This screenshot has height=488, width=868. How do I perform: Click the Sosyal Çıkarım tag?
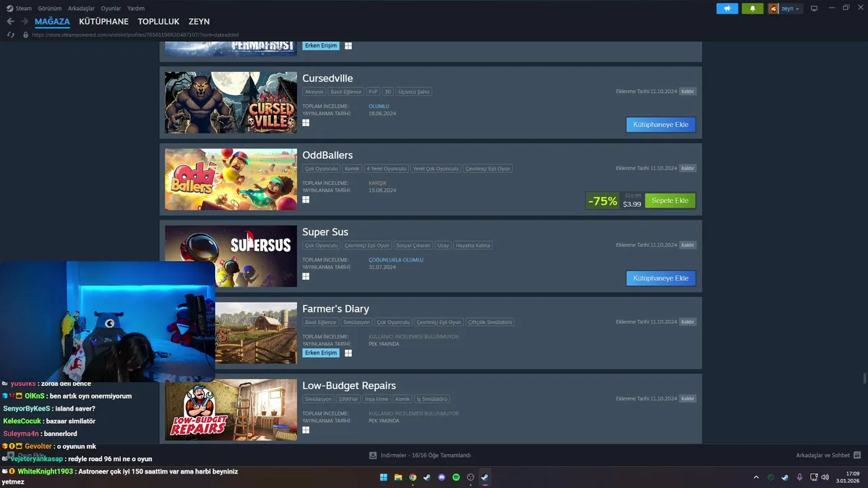pos(414,245)
